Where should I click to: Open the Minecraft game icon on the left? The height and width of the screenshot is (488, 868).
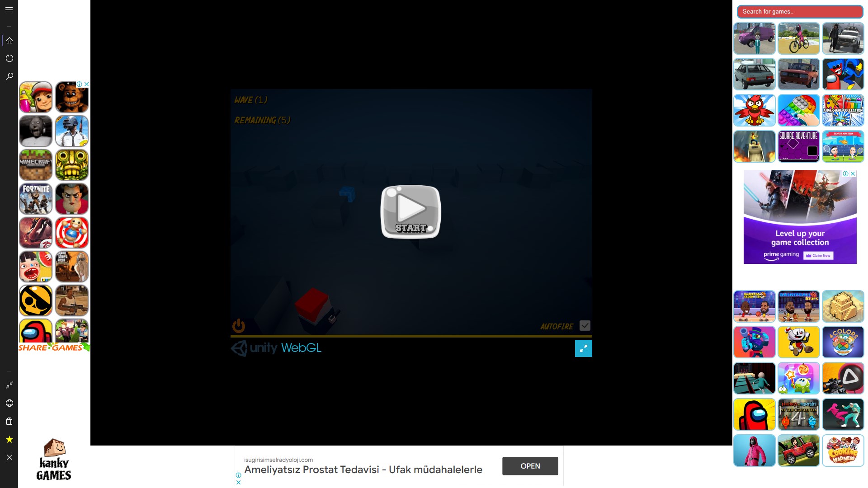tap(36, 165)
